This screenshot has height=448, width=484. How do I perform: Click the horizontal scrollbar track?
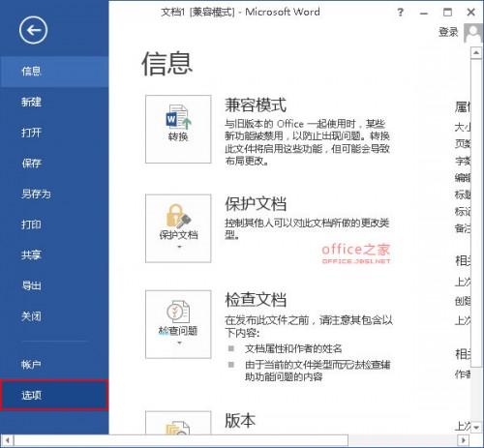pos(403,440)
